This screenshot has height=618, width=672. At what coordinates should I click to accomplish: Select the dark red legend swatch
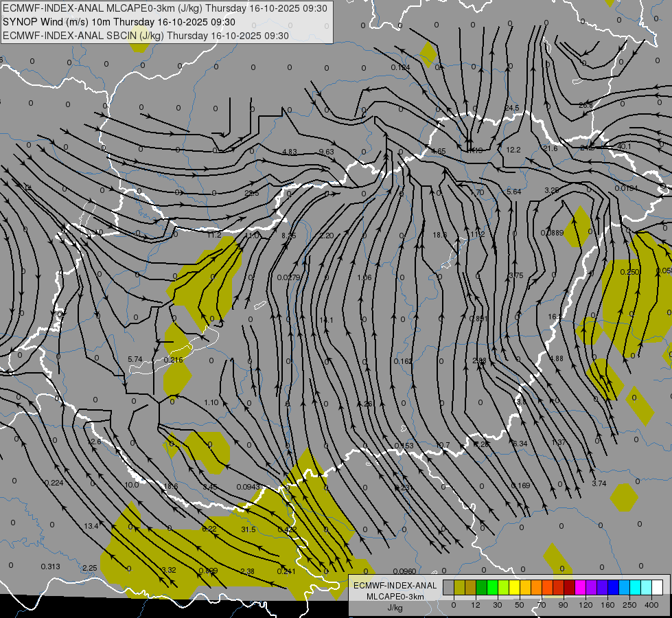tap(570, 588)
